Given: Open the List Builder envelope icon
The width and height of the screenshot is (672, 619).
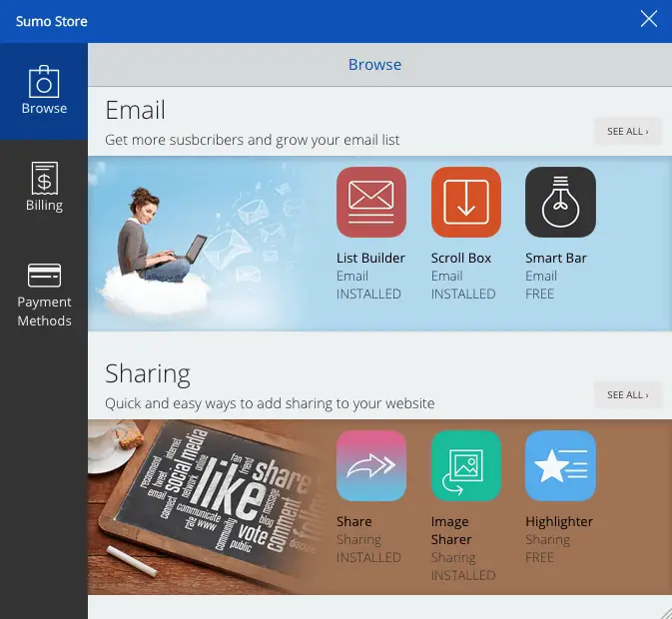Looking at the screenshot, I should [x=370, y=202].
